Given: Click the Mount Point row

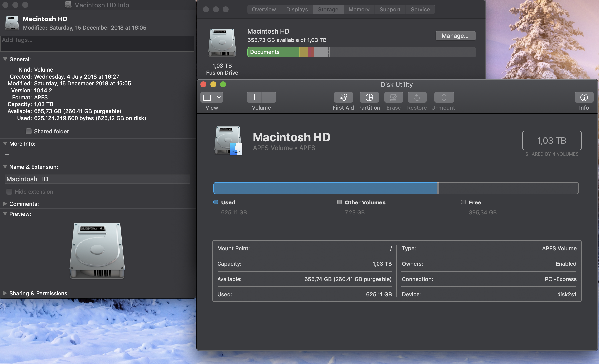Looking at the screenshot, I should pos(304,248).
